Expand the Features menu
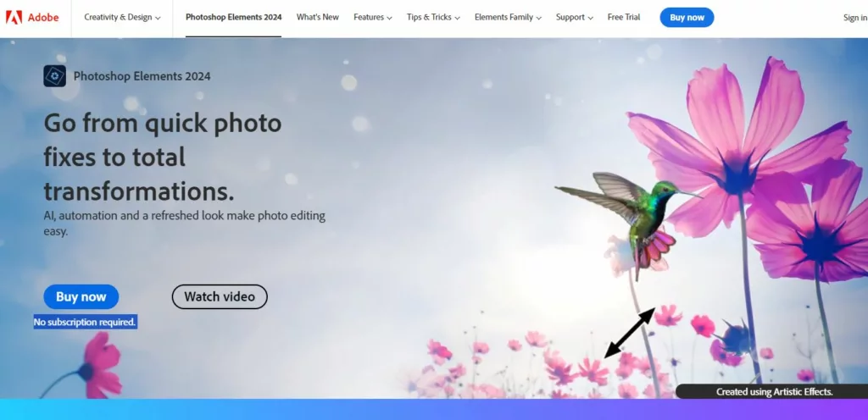This screenshot has height=420, width=868. pos(373,17)
